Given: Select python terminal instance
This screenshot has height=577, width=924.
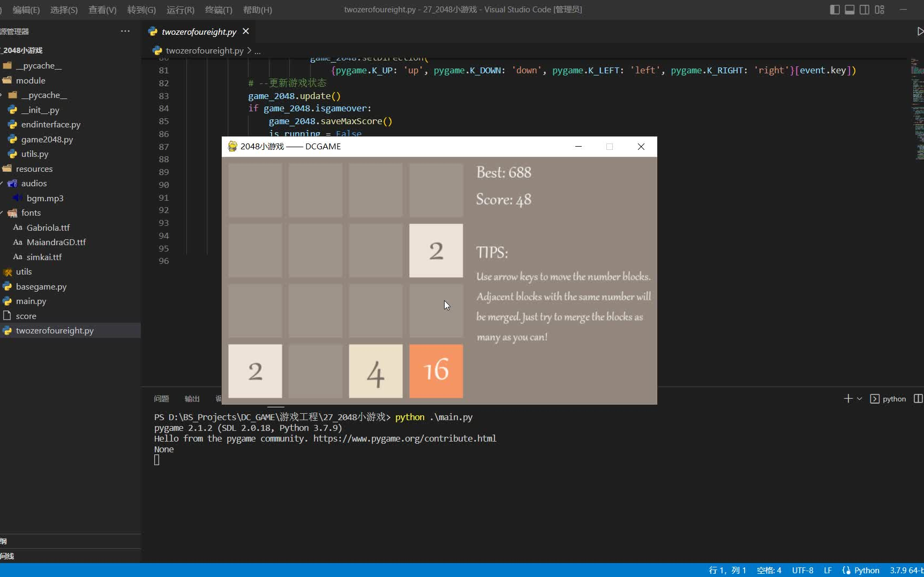Looking at the screenshot, I should tap(888, 399).
